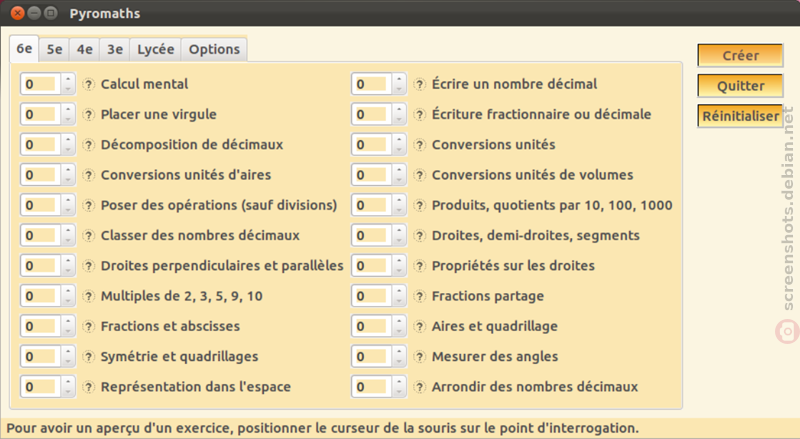Click help icon for Classer des nombres décimaux
This screenshot has height=439, width=800.
(89, 236)
